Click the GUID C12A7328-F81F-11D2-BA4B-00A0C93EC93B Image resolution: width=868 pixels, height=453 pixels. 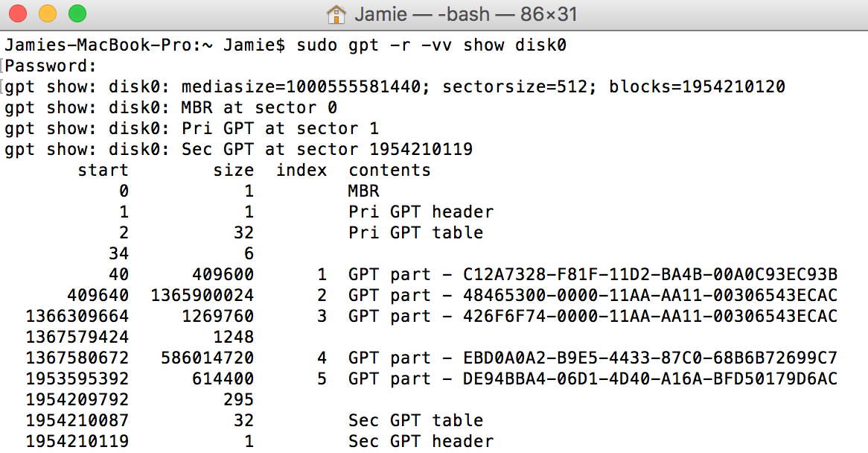click(x=650, y=274)
